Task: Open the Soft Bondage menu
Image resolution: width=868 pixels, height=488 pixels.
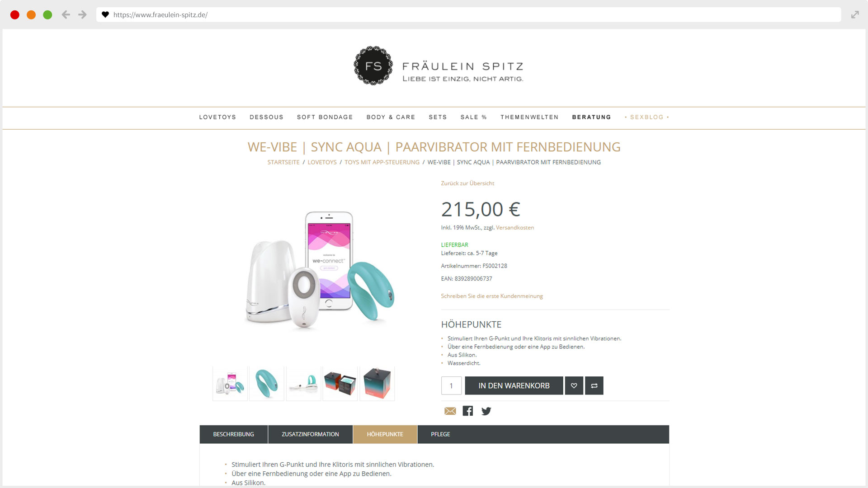Action: (x=325, y=117)
